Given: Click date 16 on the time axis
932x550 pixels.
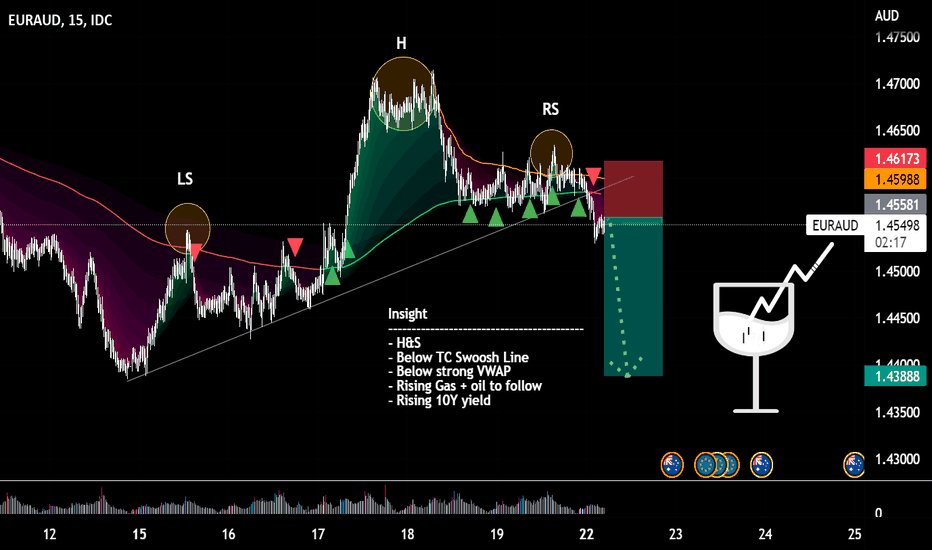Looking at the screenshot, I should [x=228, y=534].
